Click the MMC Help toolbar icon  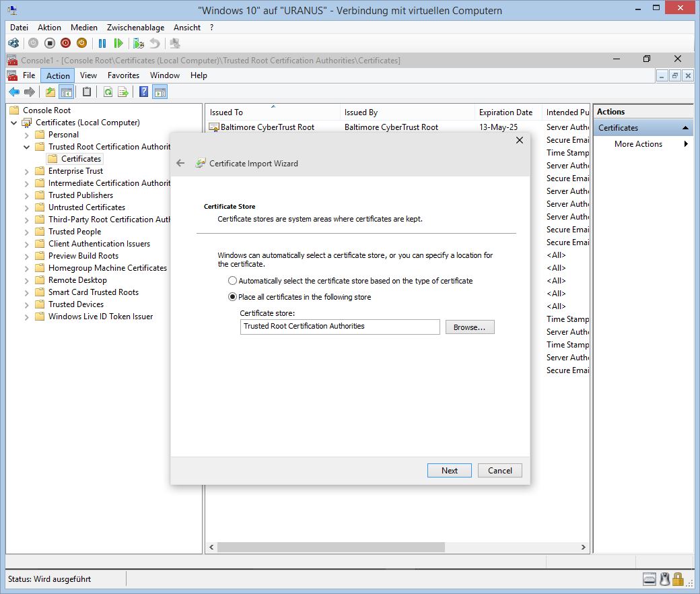(x=143, y=92)
